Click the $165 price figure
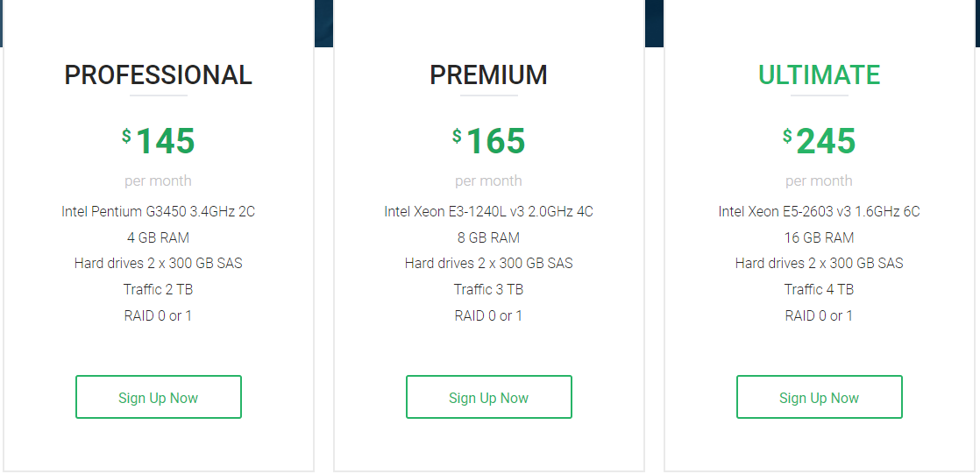Image resolution: width=980 pixels, height=474 pixels. point(489,141)
